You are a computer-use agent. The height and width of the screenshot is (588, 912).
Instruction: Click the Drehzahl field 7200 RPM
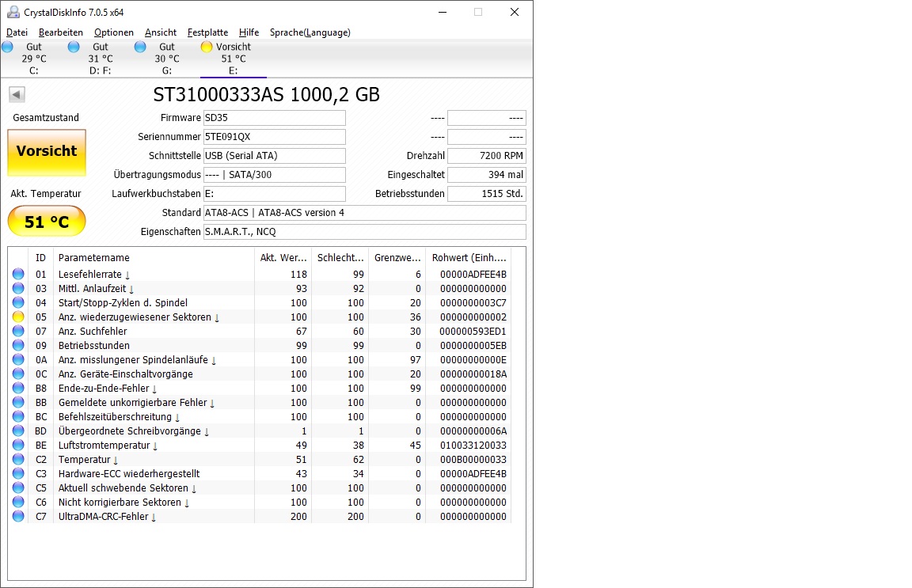point(487,156)
